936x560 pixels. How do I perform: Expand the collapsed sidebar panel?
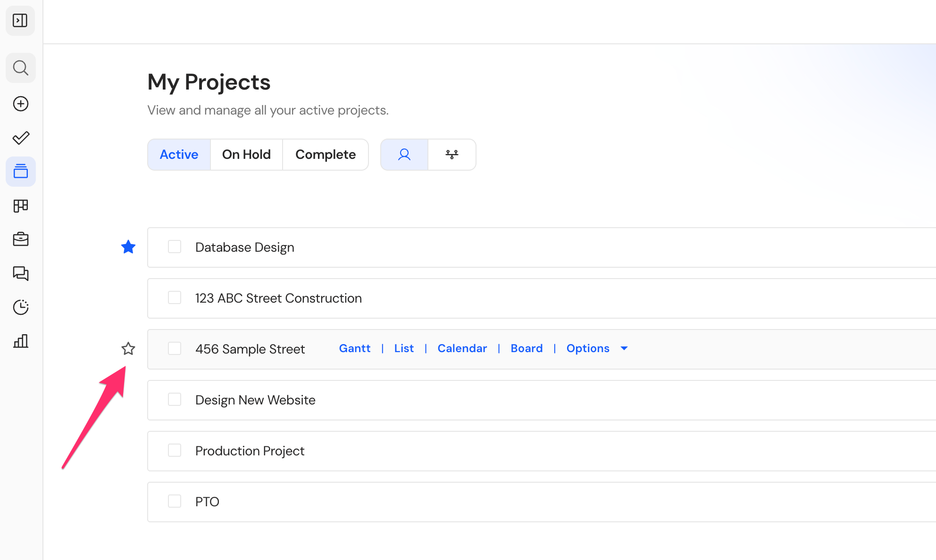(20, 21)
